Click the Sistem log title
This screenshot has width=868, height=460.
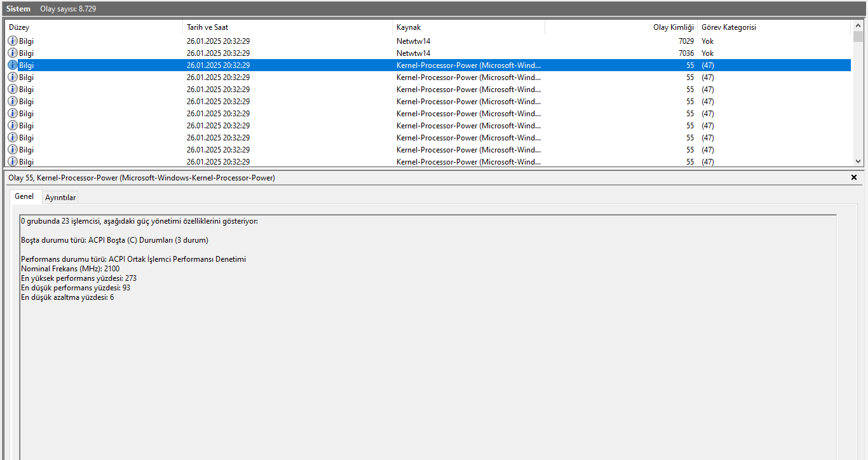click(18, 9)
